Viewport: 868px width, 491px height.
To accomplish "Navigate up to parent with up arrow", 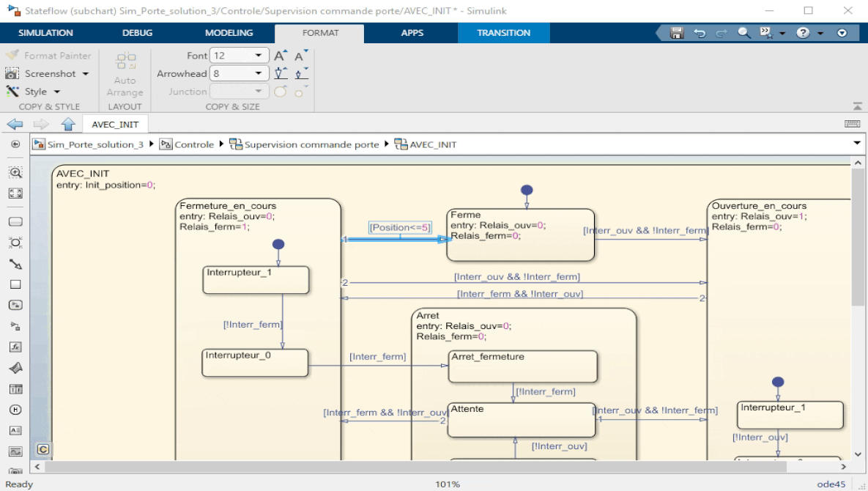I will point(68,124).
